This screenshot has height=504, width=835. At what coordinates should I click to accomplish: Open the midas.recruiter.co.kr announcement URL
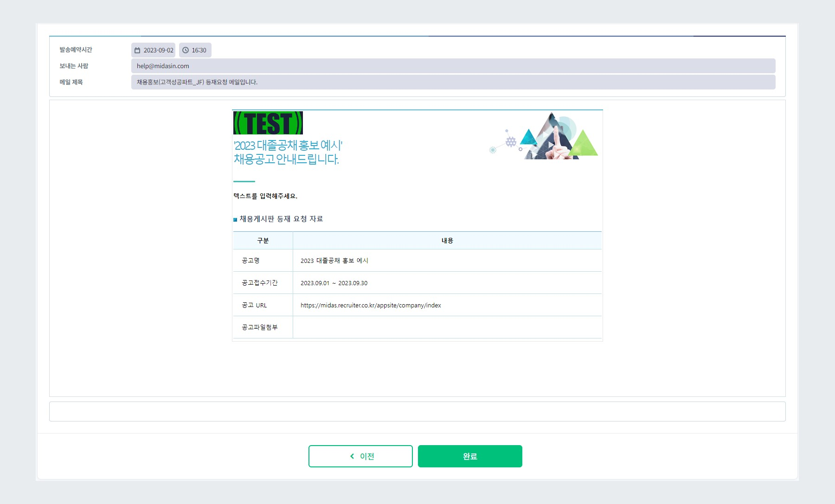[371, 305]
